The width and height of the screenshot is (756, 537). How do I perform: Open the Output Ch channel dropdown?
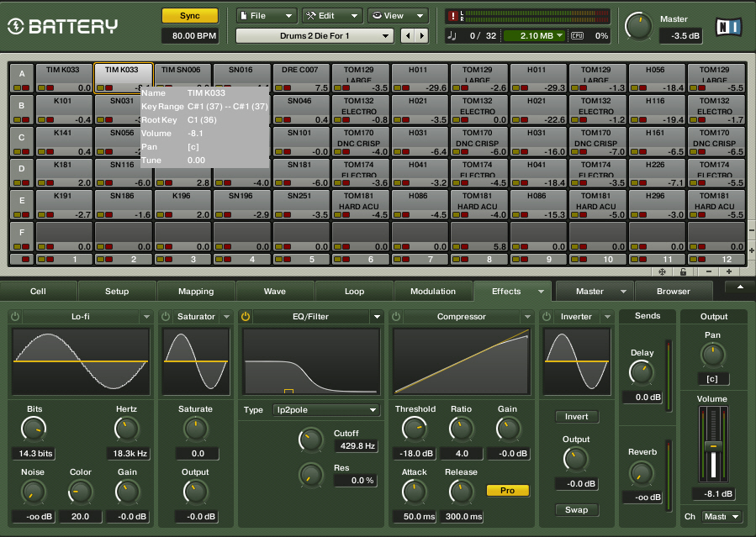[x=722, y=517]
